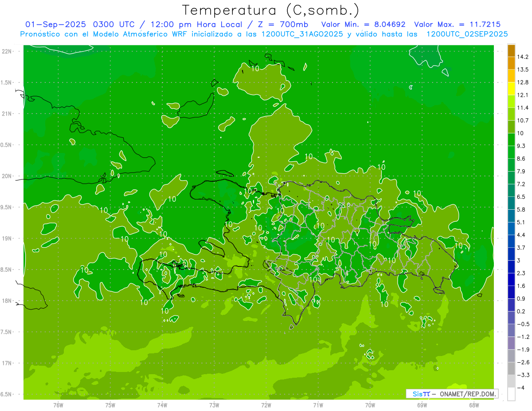Click the title 'Temperatura (C,somb.)'
This screenshot has height=411, width=532.
(x=270, y=10)
